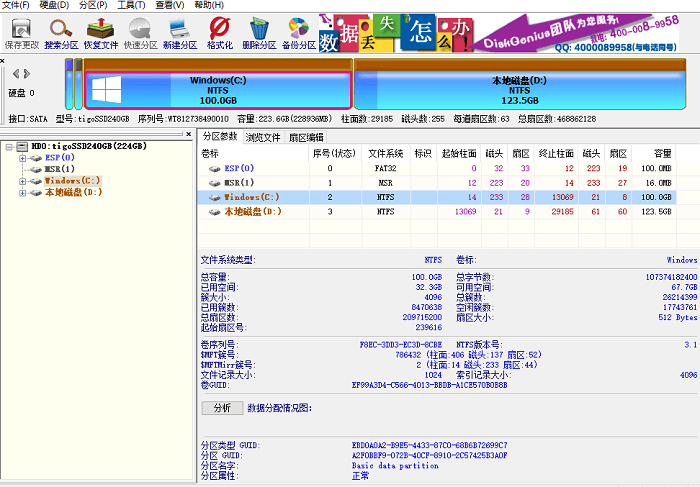Click the 快速分区 quick partition icon
This screenshot has width=700, height=487.
click(x=139, y=32)
